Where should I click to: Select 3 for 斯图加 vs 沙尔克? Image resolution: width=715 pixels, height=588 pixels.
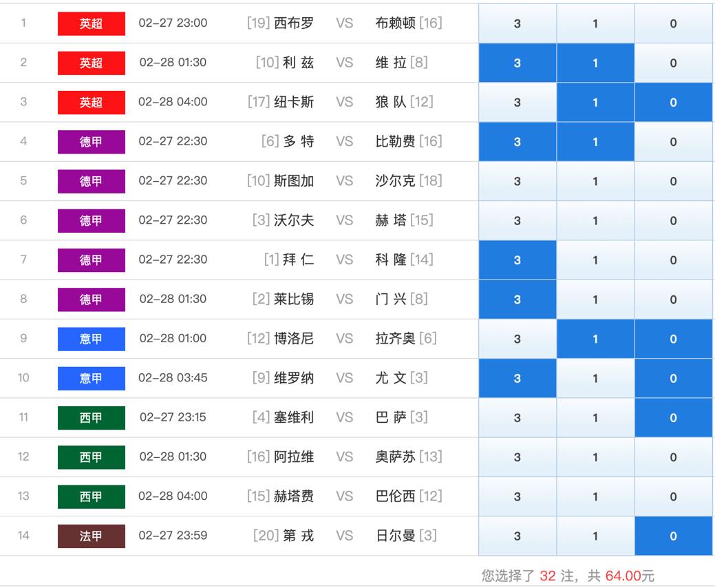(x=517, y=181)
